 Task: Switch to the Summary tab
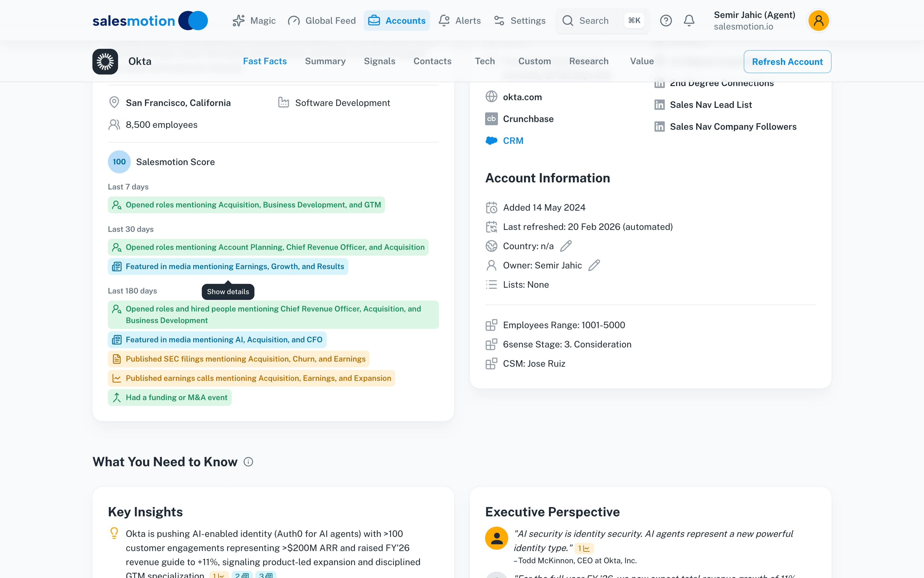pos(325,61)
